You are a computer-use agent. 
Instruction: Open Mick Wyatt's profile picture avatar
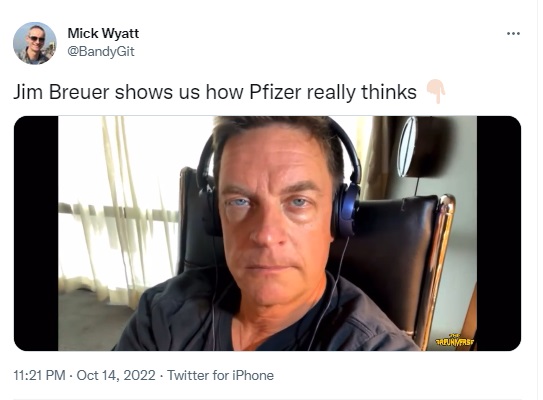(x=35, y=43)
